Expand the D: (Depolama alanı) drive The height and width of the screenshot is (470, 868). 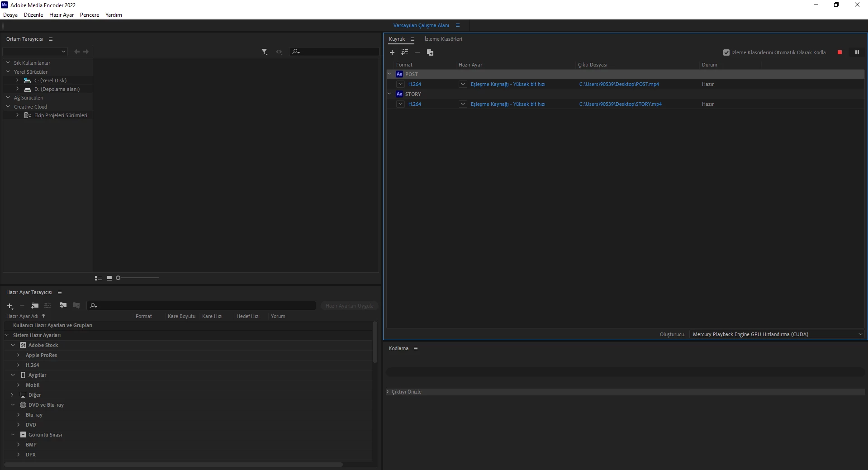(18, 89)
